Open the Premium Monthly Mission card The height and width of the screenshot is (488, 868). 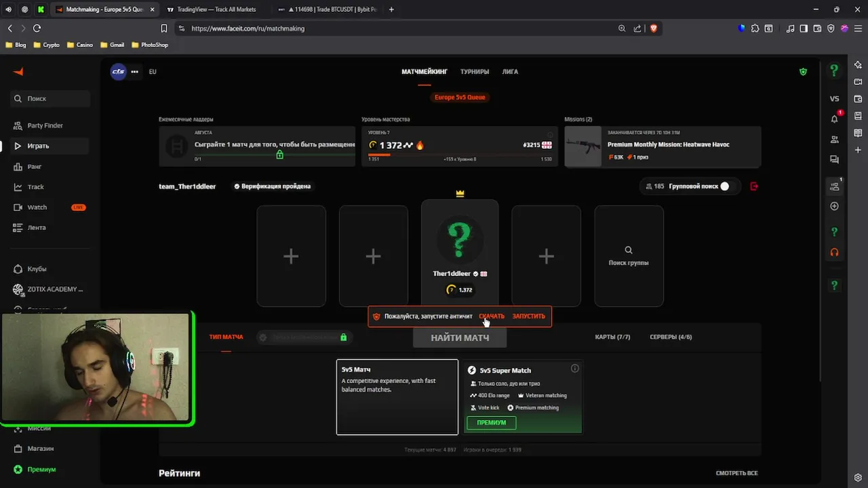click(x=663, y=146)
